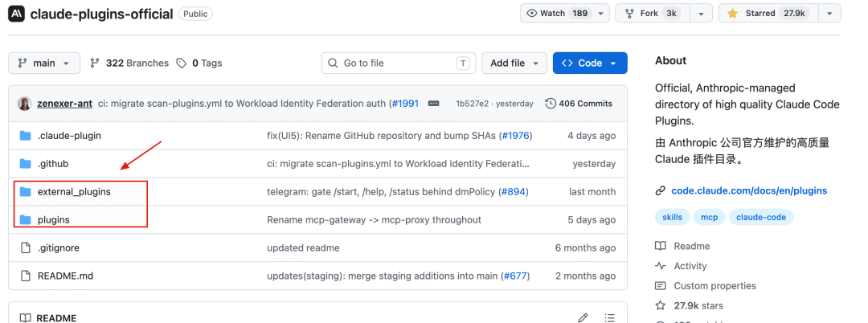The image size is (868, 323).
Task: Open the external_plugins folder name
Action: 74,192
